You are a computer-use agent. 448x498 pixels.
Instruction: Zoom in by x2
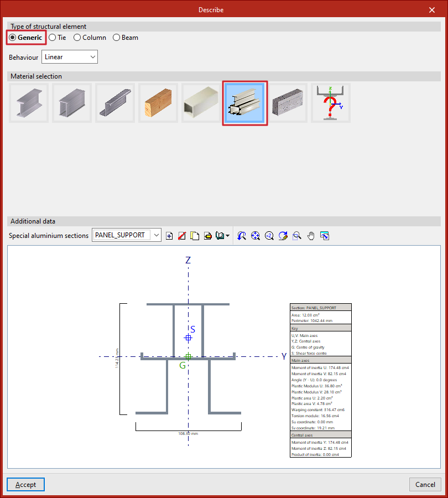(269, 236)
